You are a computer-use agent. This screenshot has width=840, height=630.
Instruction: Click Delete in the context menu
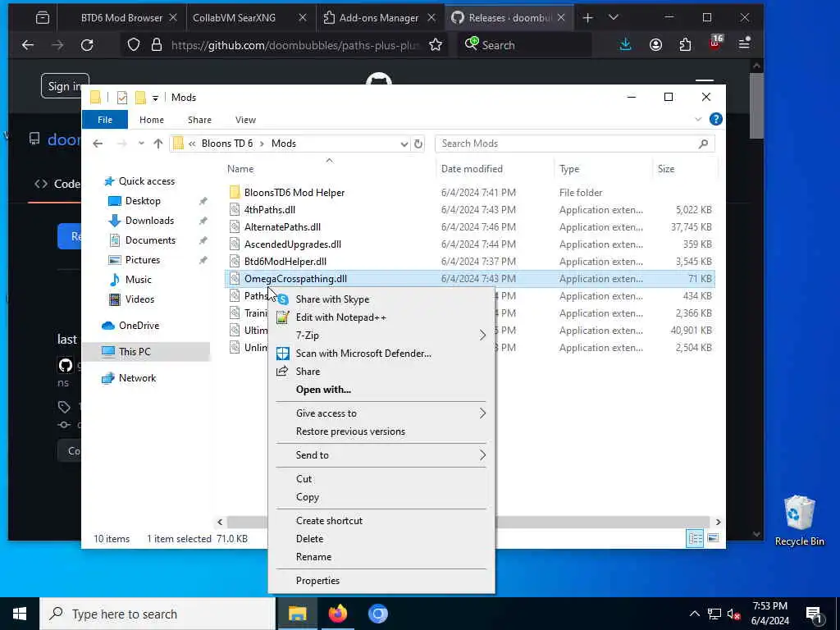tap(381, 539)
